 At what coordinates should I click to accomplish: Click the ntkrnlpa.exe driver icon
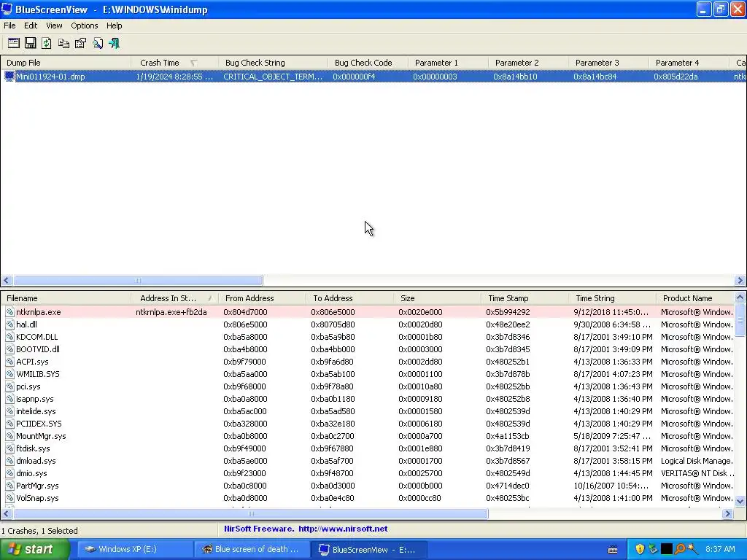pyautogui.click(x=9, y=312)
